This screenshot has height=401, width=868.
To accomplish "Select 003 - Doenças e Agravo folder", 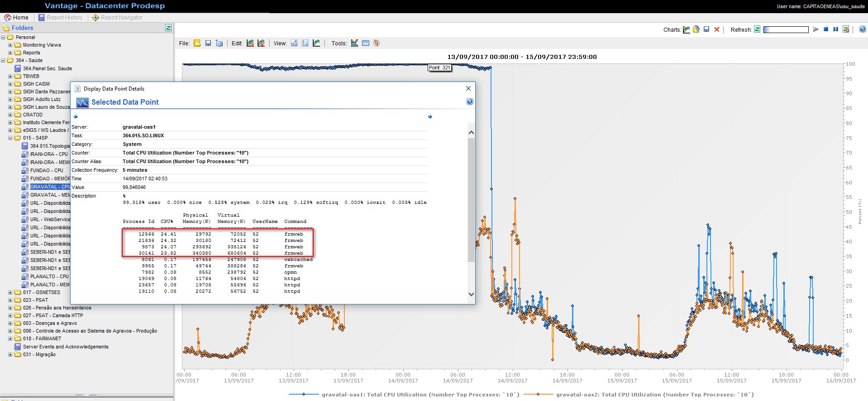I will [x=50, y=323].
